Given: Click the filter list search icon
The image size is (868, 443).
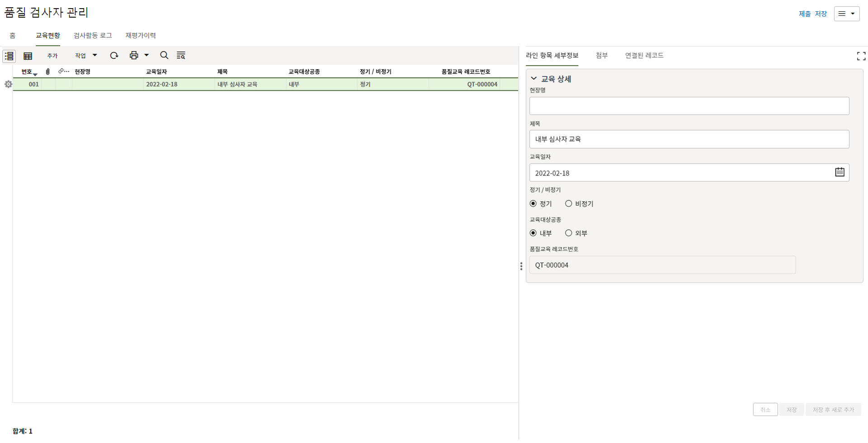Looking at the screenshot, I should coord(181,55).
